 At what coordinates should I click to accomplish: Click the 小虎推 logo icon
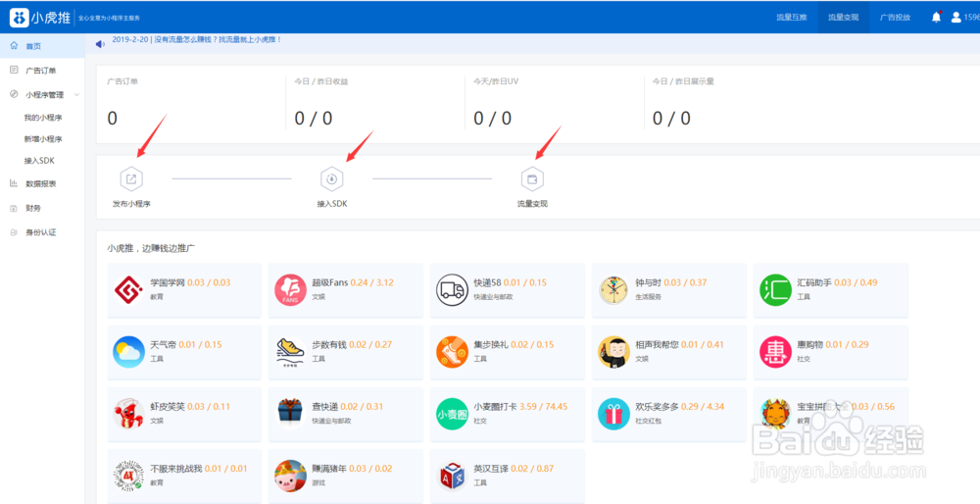19,18
